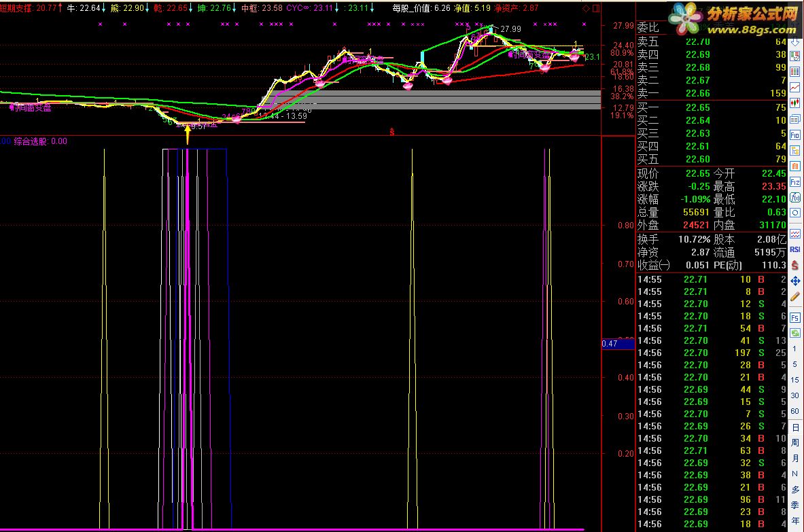Viewport: 804px width, 532px height.
Task: Click the red S marker below price chart
Action: (x=391, y=132)
